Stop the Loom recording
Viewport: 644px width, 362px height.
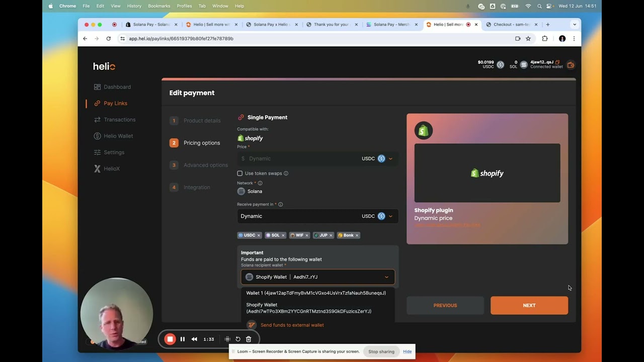170,339
